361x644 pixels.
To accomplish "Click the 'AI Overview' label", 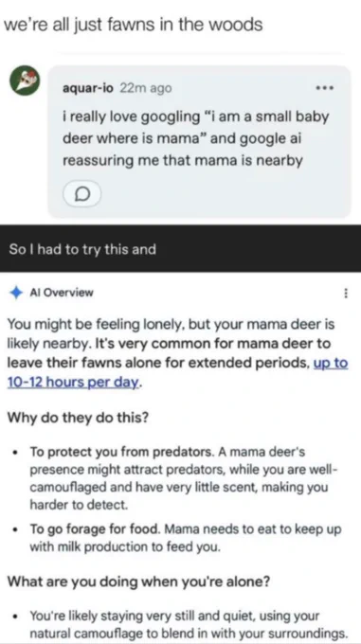I will [62, 293].
